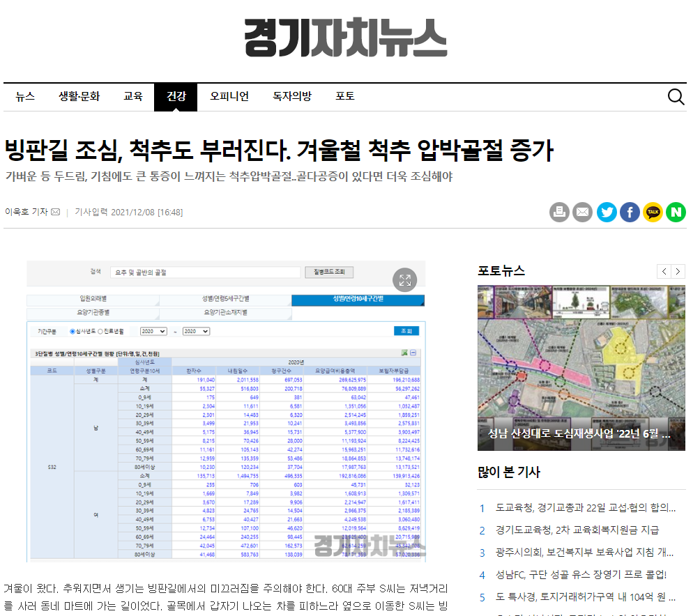This screenshot has width=700, height=616.
Task: Share article via email icon
Action: pos(582,212)
